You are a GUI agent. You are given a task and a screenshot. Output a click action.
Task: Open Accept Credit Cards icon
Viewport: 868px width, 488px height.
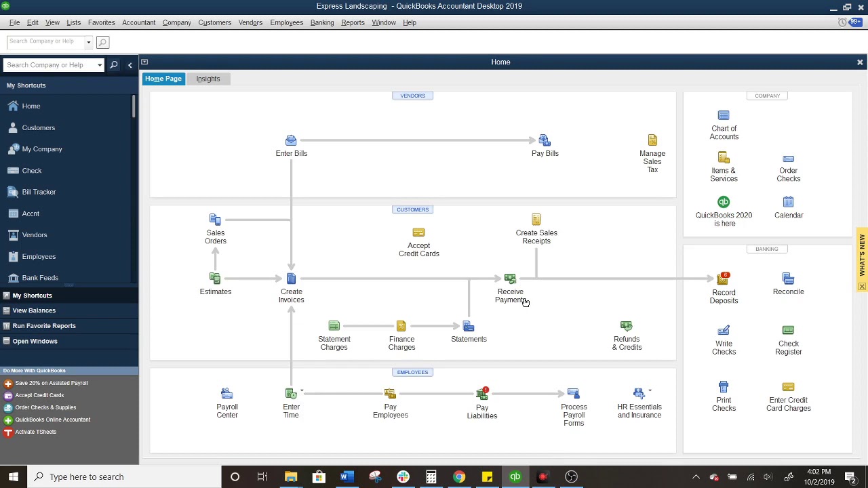pyautogui.click(x=418, y=232)
